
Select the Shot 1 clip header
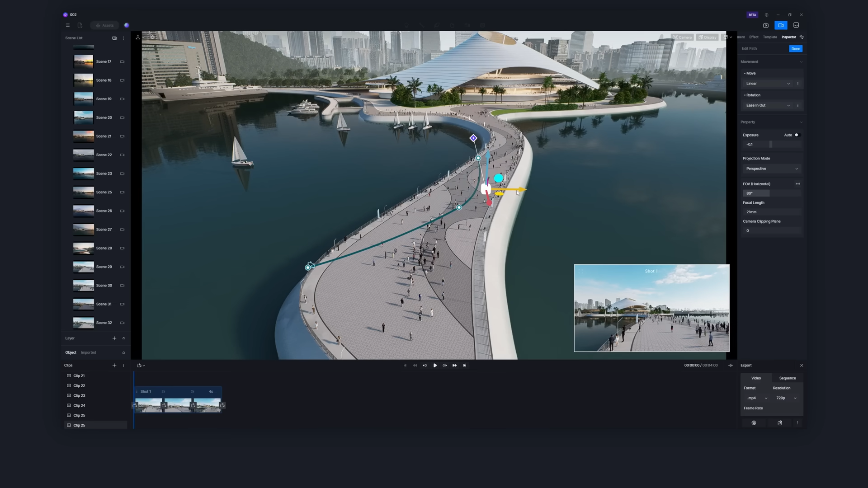[179, 391]
